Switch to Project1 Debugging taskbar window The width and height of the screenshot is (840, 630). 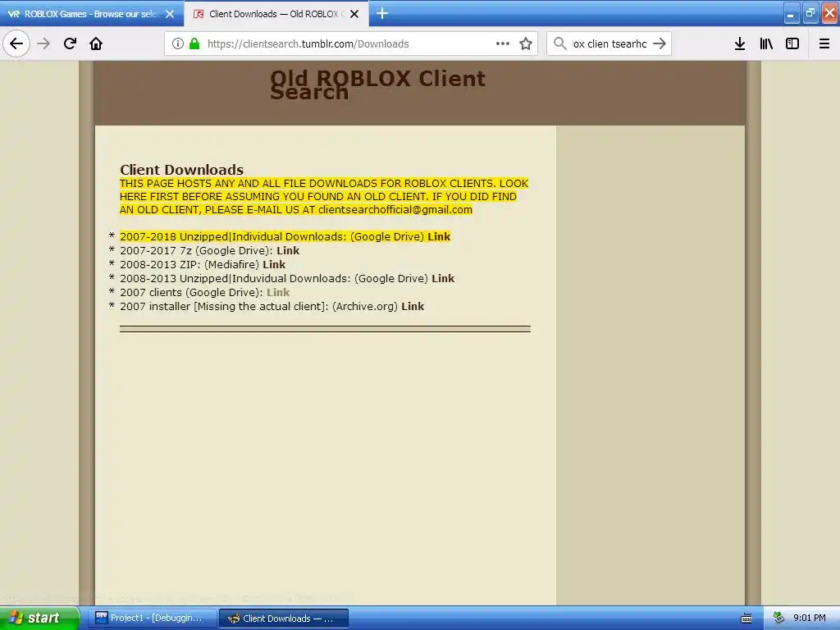[153, 619]
